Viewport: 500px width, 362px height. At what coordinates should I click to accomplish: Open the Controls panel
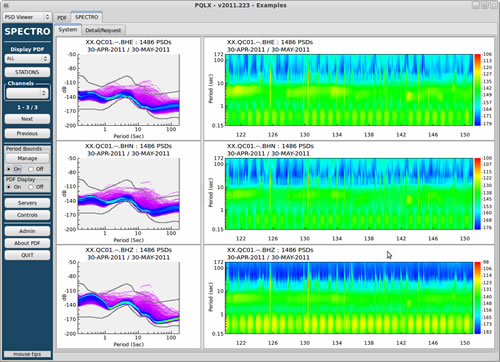tap(27, 215)
